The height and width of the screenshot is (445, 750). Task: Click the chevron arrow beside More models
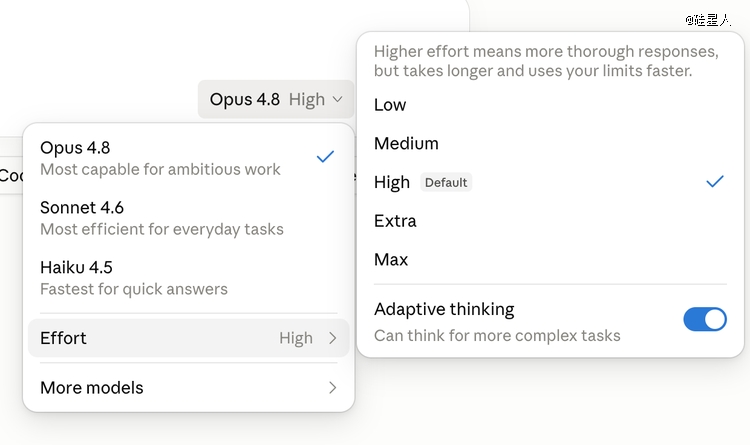coord(333,388)
